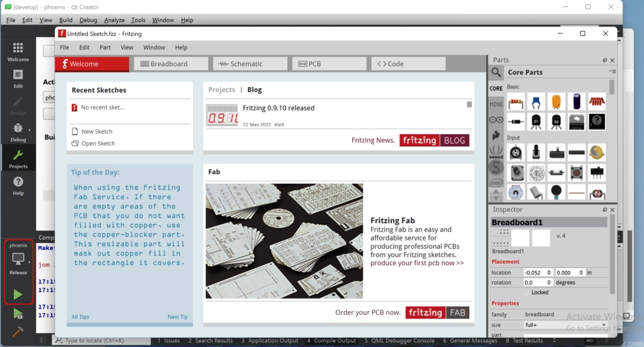Viewport: 644px width, 347px height.
Task: Open Fritzing Part menu
Action: (x=105, y=47)
